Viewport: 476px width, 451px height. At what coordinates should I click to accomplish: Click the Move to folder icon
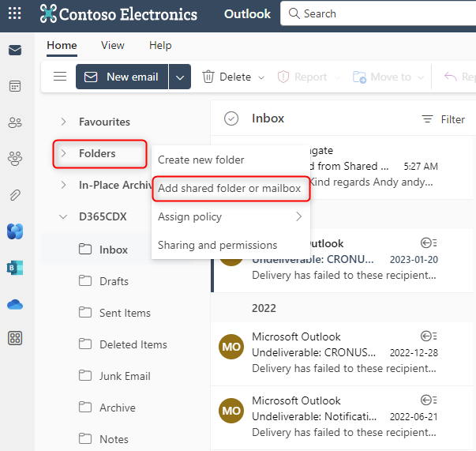tap(359, 77)
